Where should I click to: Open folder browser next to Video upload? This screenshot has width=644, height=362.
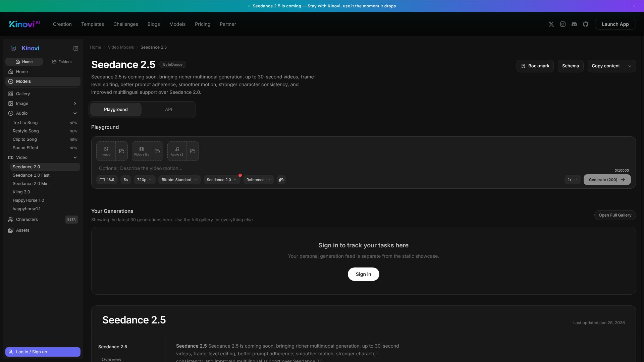point(157,151)
